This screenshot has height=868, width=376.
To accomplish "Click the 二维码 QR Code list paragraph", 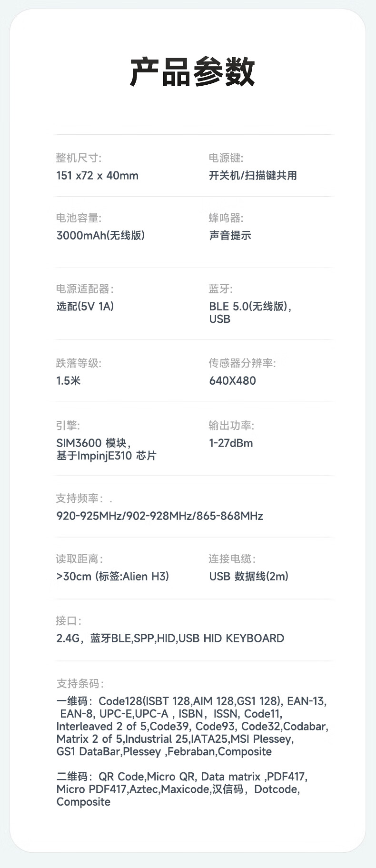I will coord(182,789).
